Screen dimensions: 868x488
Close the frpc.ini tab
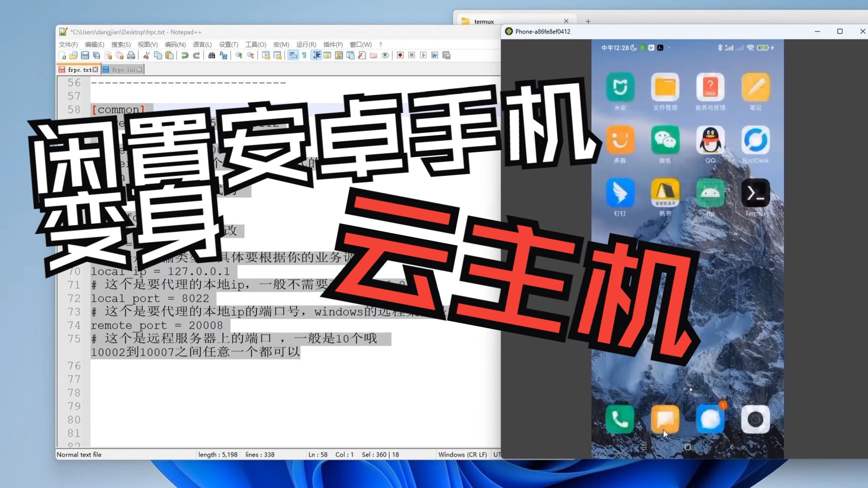(x=139, y=69)
